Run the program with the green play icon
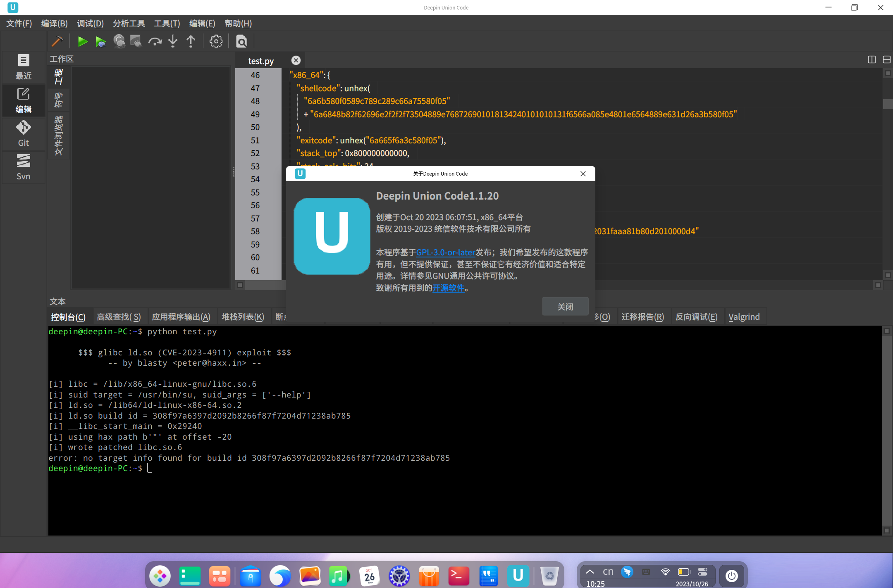 click(x=82, y=41)
